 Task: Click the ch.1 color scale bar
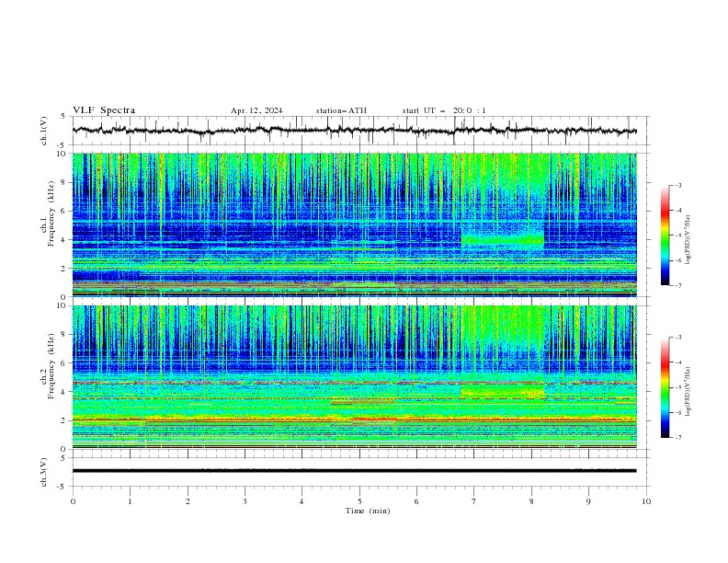tap(665, 236)
